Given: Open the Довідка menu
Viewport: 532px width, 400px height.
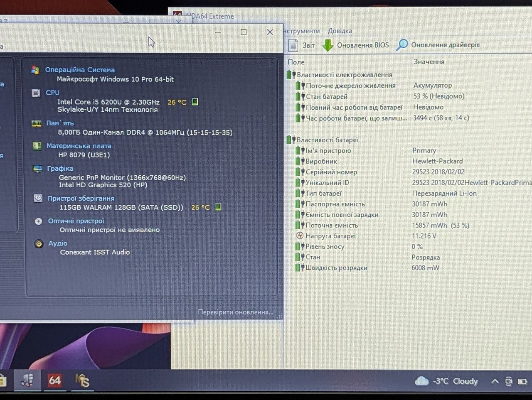Looking at the screenshot, I should 340,31.
